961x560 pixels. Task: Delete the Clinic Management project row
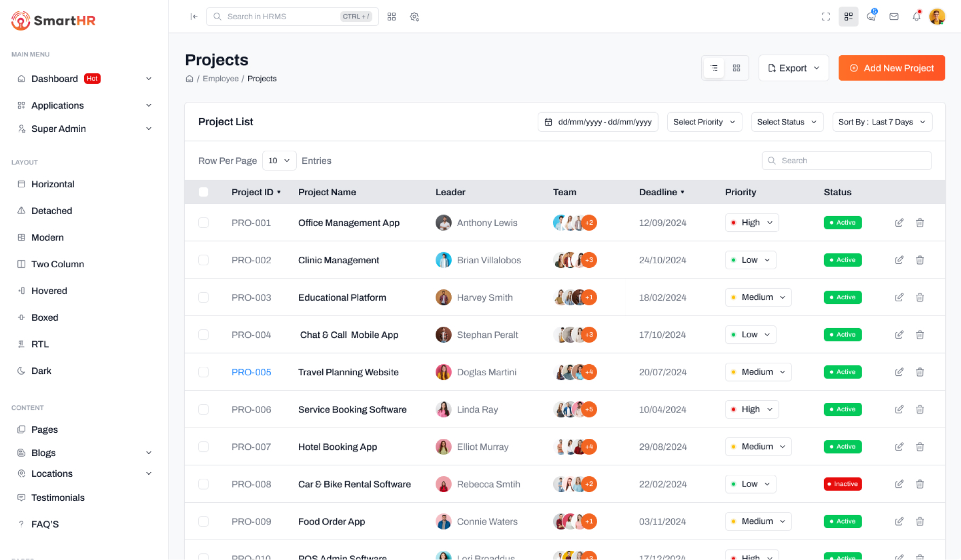tap(919, 260)
